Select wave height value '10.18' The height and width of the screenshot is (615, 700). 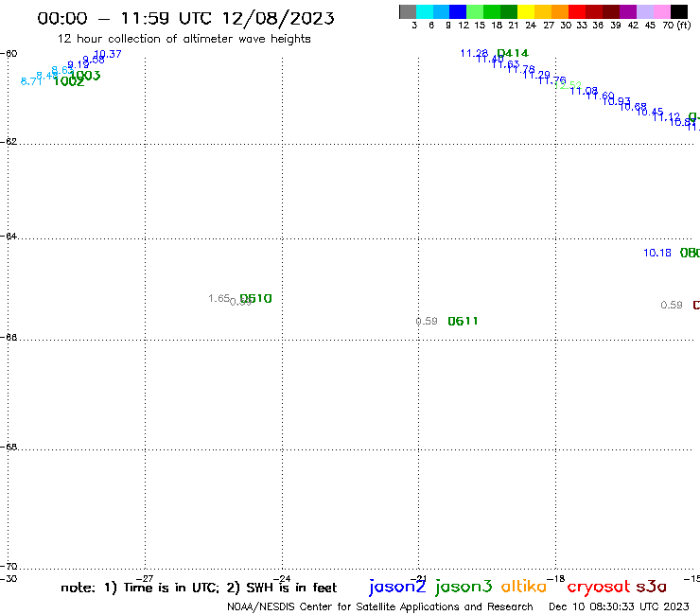[657, 253]
